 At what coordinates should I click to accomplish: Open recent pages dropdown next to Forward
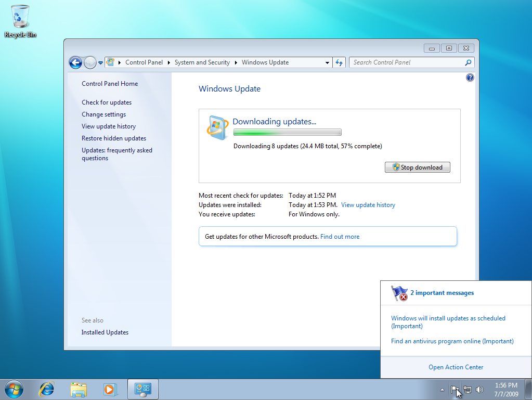point(100,63)
